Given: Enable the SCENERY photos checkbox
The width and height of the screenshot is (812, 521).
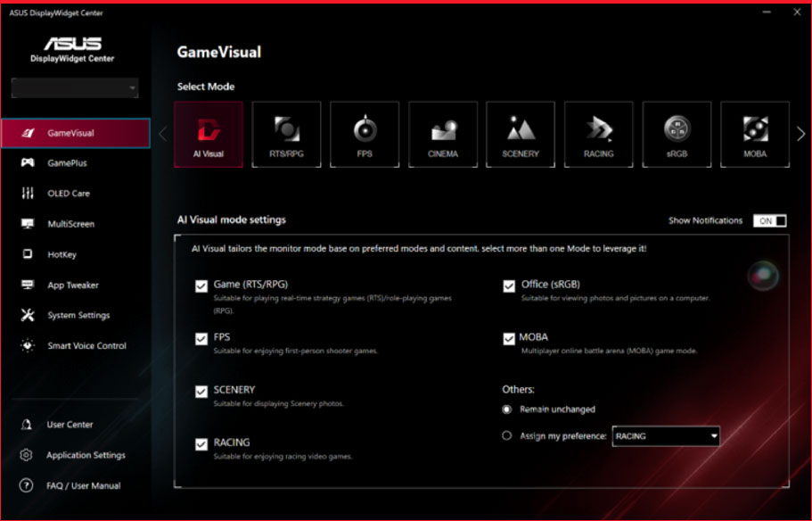Looking at the screenshot, I should pyautogui.click(x=201, y=391).
